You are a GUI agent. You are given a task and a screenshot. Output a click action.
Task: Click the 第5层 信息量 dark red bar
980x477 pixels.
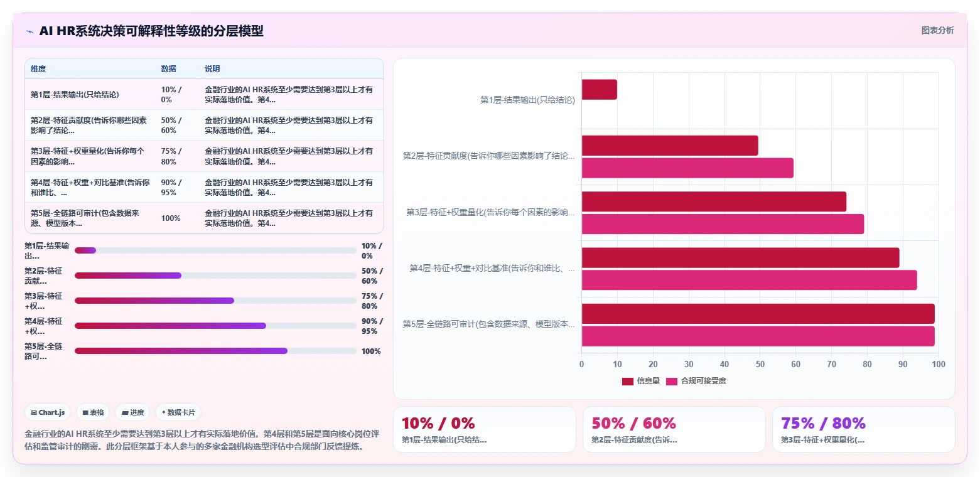pyautogui.click(x=758, y=314)
